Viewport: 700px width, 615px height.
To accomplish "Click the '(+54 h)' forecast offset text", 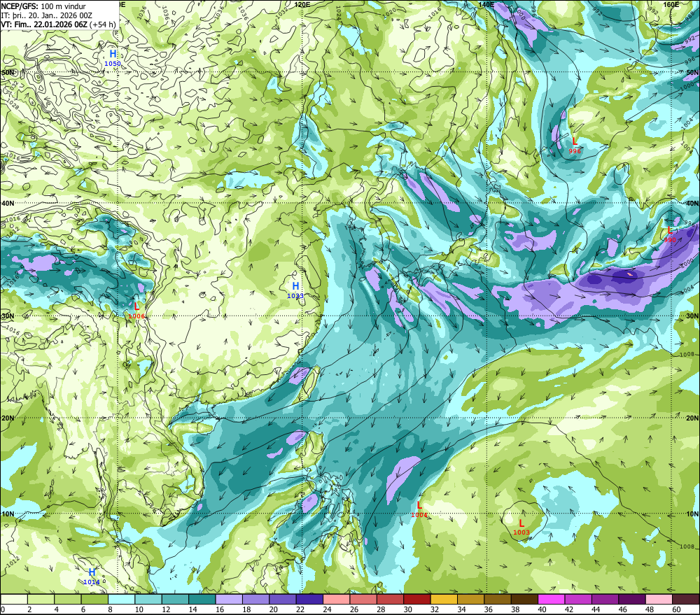I will point(103,24).
